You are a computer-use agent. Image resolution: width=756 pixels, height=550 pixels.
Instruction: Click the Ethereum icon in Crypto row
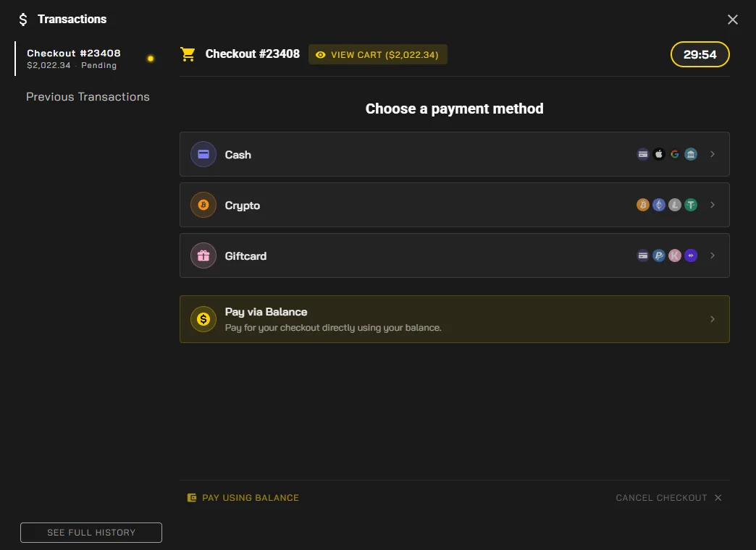659,205
